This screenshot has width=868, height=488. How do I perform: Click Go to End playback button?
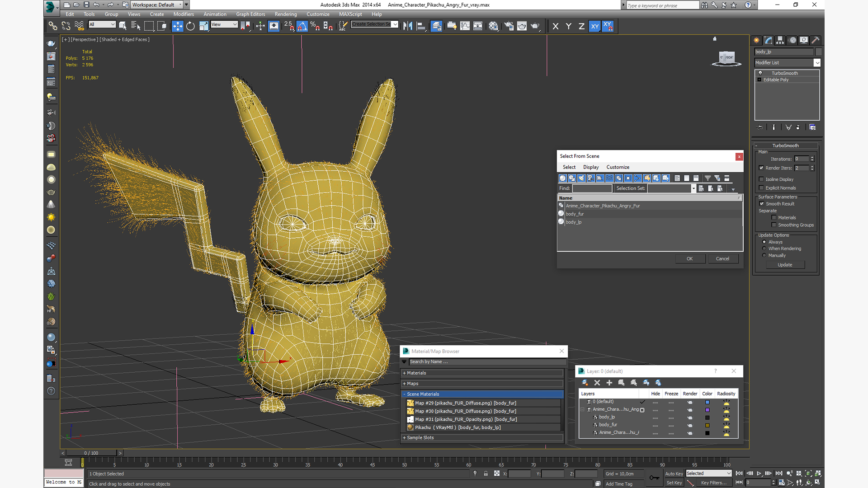point(779,473)
